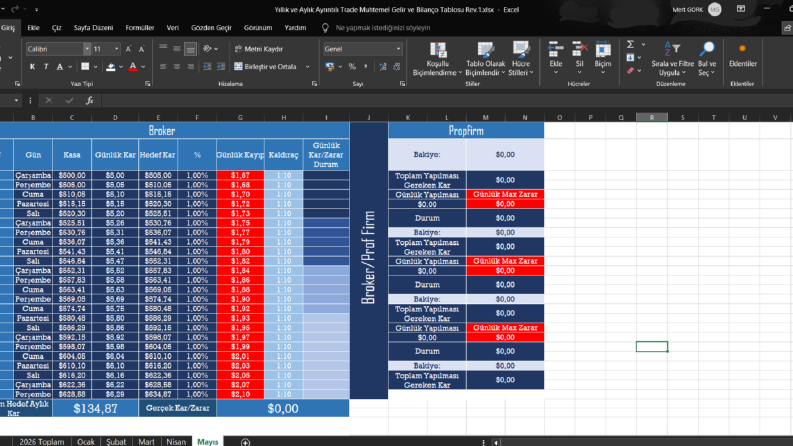Open borders button in font group
Screen dimensions: 793x446
pyautogui.click(x=85, y=67)
